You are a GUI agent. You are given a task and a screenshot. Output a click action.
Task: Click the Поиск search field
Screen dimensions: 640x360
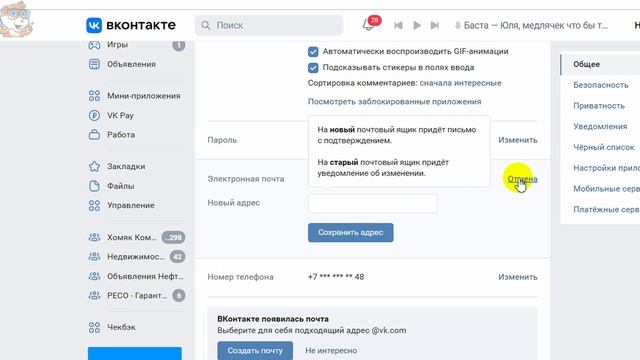pyautogui.click(x=269, y=25)
